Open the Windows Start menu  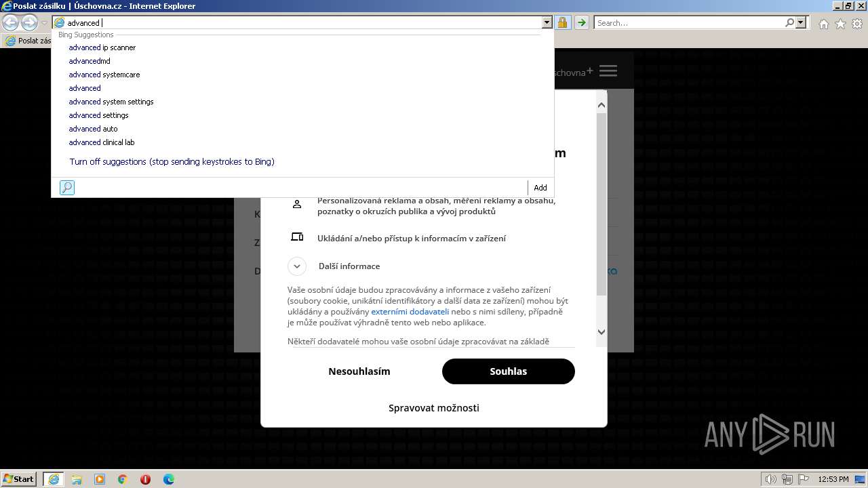pyautogui.click(x=18, y=479)
